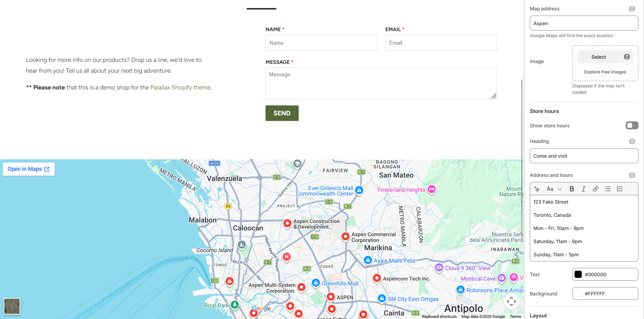This screenshot has height=319, width=644.
Task: Click Timberland Heights pink marker
Action: 432,189
